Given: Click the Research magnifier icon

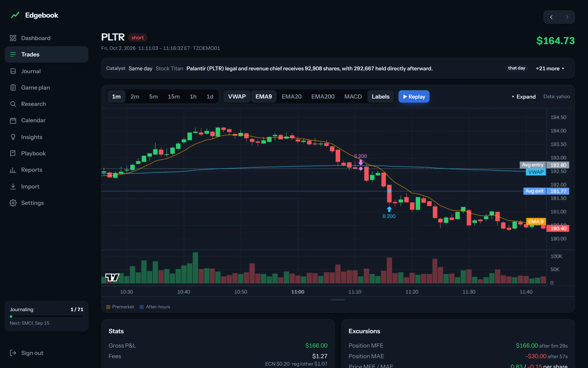Looking at the screenshot, I should [x=13, y=104].
